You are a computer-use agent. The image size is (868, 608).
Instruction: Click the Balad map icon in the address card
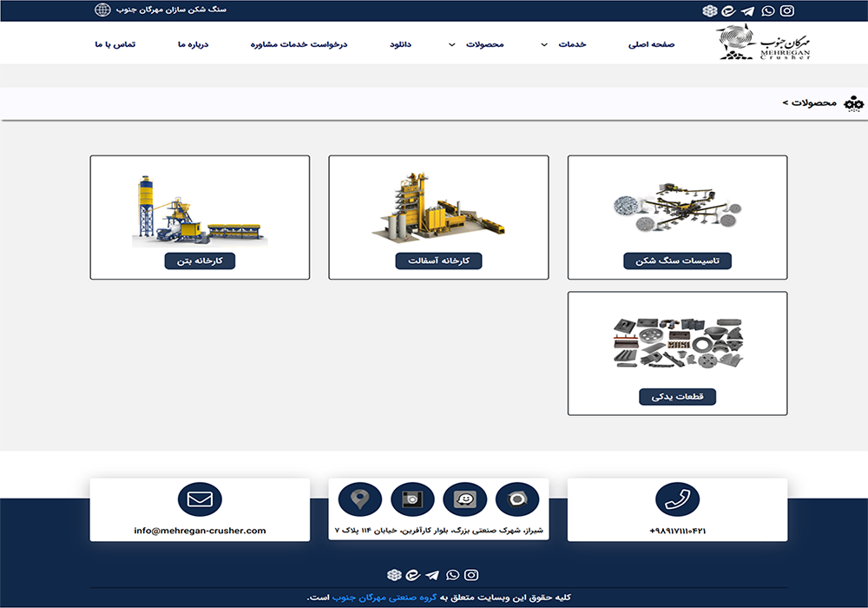519,499
